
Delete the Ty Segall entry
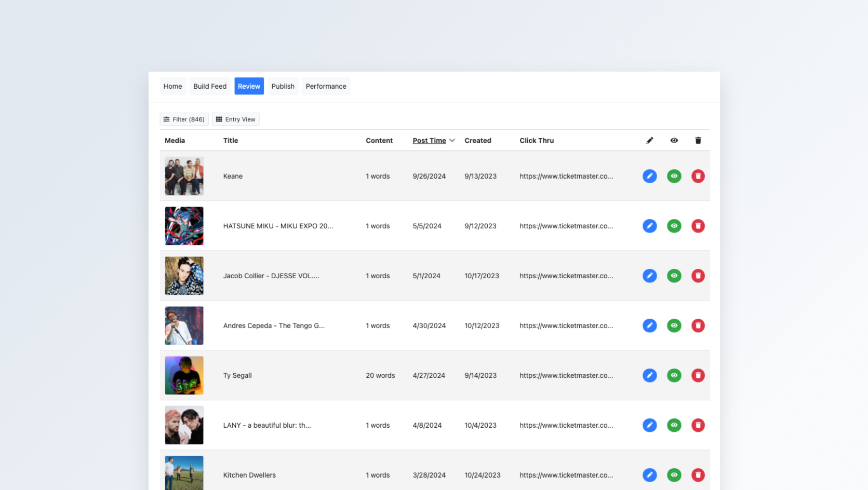[698, 375]
